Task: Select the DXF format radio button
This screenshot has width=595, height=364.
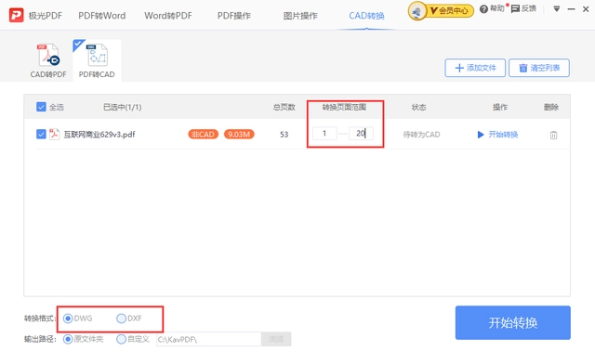Action: click(x=121, y=318)
